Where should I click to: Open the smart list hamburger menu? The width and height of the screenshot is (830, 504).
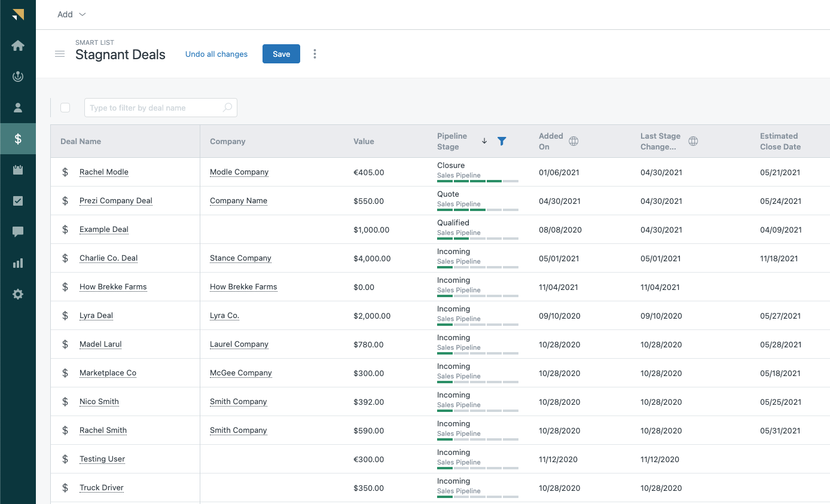[x=60, y=54]
